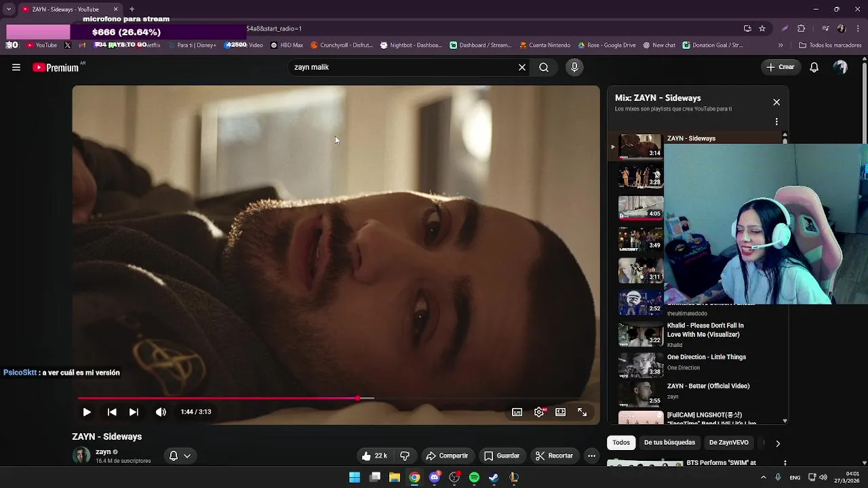
Task: Skip to next video
Action: tap(134, 411)
